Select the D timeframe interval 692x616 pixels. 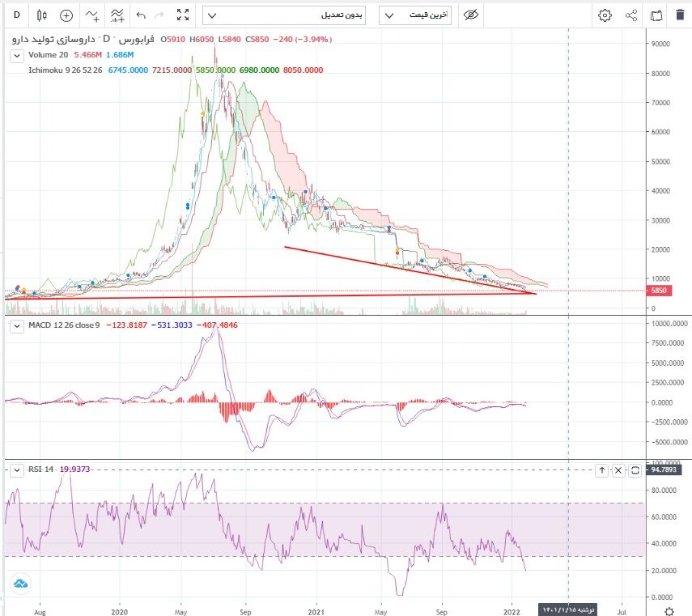tap(15, 15)
